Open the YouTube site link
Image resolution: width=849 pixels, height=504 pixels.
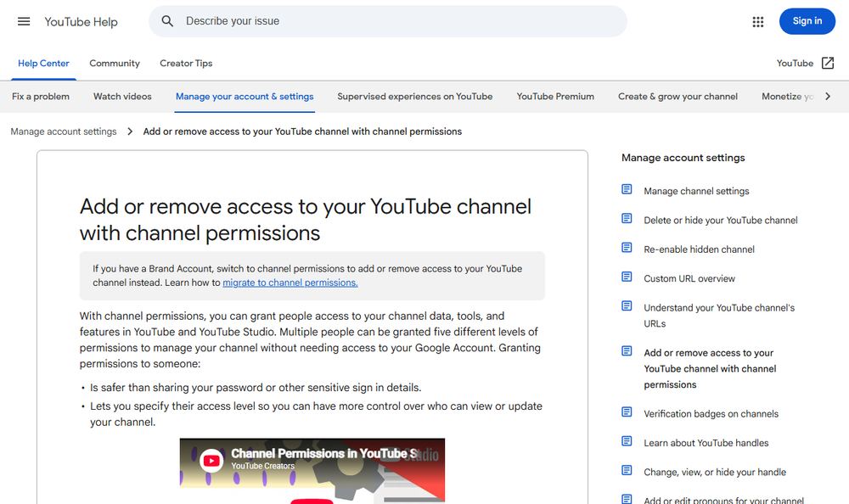click(x=795, y=64)
